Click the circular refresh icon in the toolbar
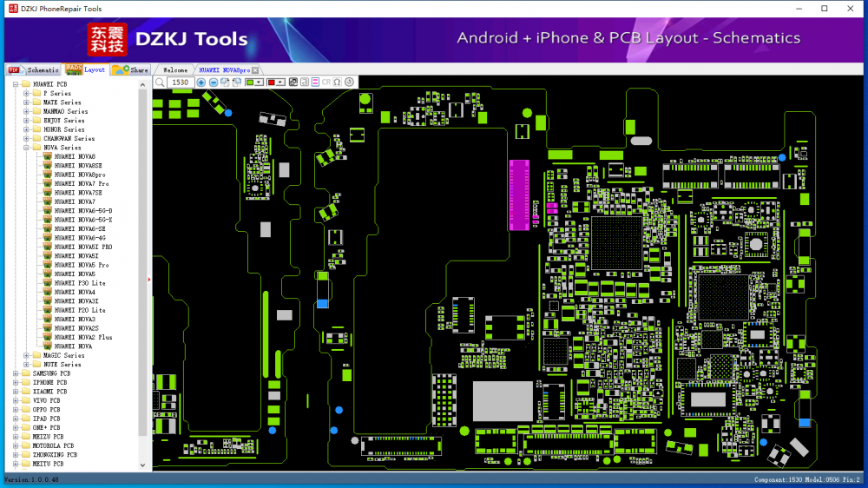 coord(349,82)
